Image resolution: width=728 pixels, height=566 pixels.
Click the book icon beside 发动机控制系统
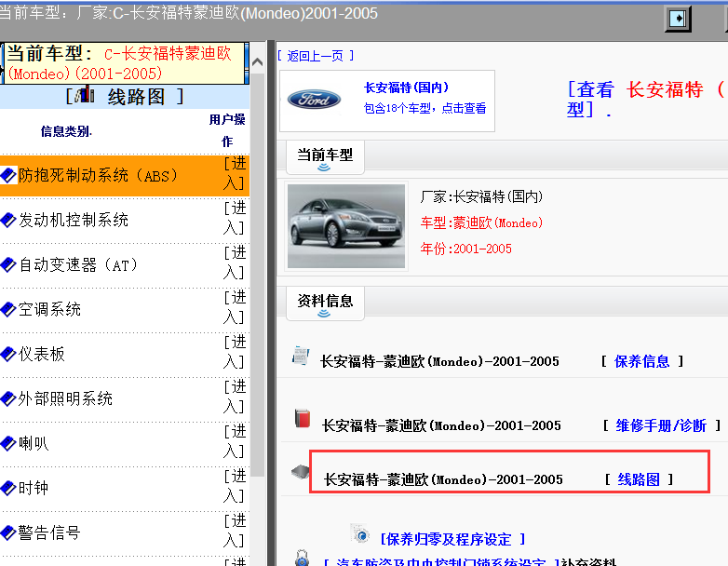pos(8,220)
